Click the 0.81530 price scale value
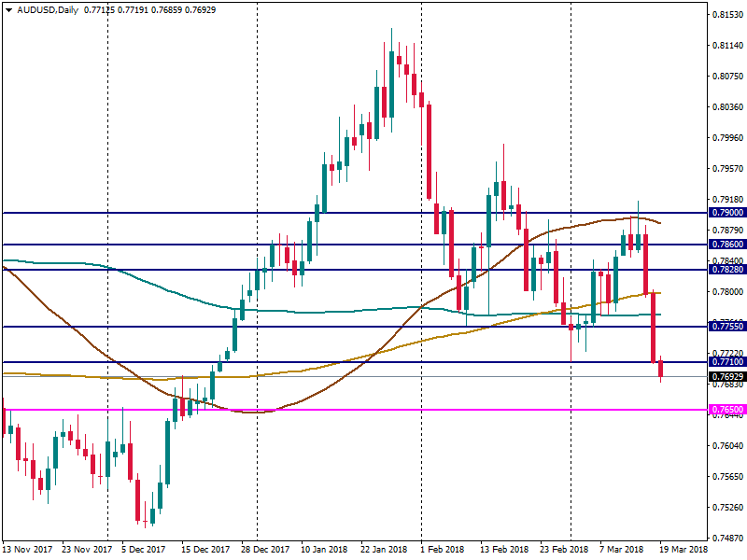 pyautogui.click(x=726, y=15)
